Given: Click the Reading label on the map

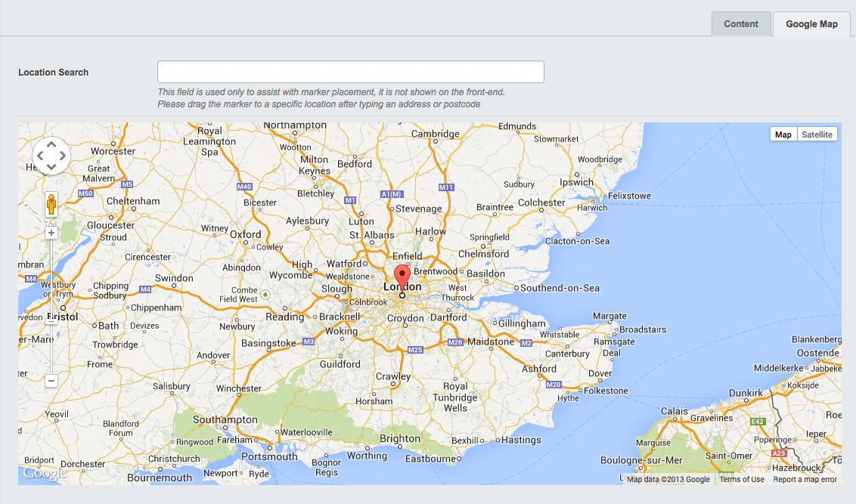Looking at the screenshot, I should pyautogui.click(x=284, y=317).
